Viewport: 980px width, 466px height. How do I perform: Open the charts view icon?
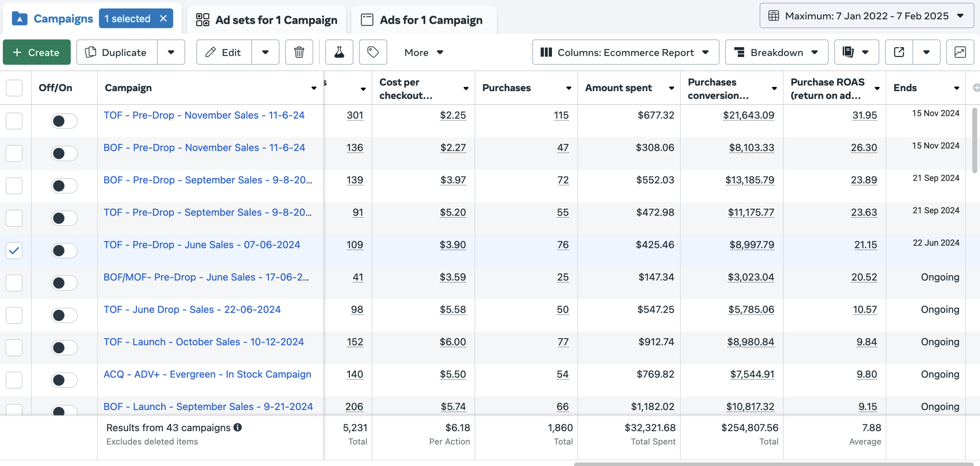coord(960,52)
